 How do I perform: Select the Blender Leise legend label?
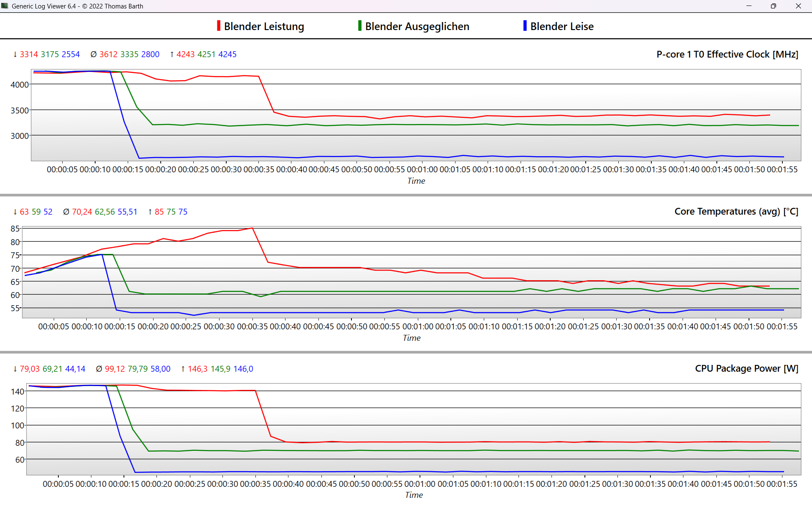click(562, 26)
